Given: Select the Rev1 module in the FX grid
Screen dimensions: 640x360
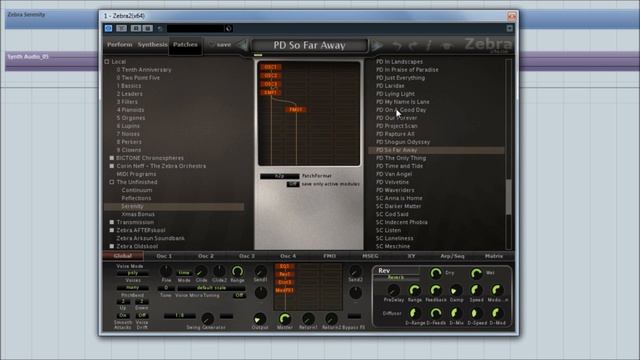Looking at the screenshot, I should (x=284, y=274).
